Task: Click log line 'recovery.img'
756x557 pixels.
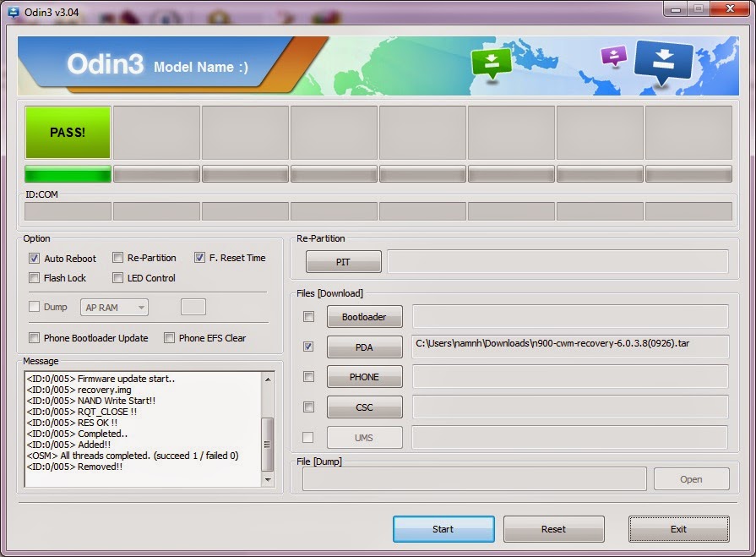Action: point(79,390)
